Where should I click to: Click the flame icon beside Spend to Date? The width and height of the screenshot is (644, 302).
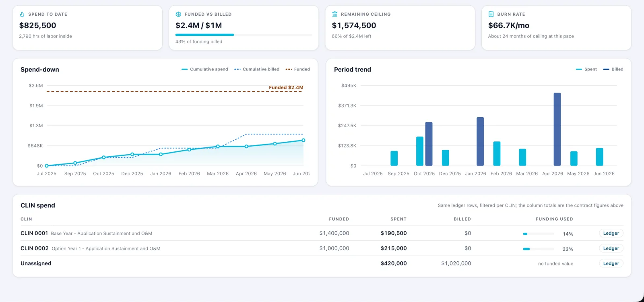tap(22, 14)
